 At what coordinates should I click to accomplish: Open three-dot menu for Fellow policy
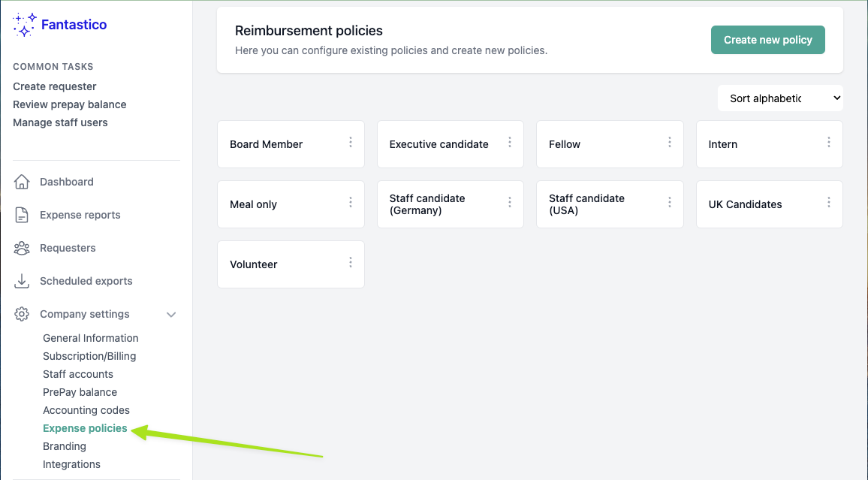click(x=670, y=142)
